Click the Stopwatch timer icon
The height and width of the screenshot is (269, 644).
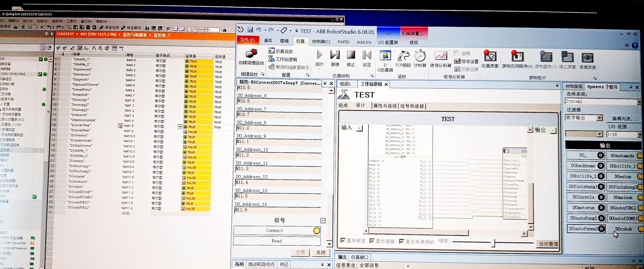[x=420, y=56]
